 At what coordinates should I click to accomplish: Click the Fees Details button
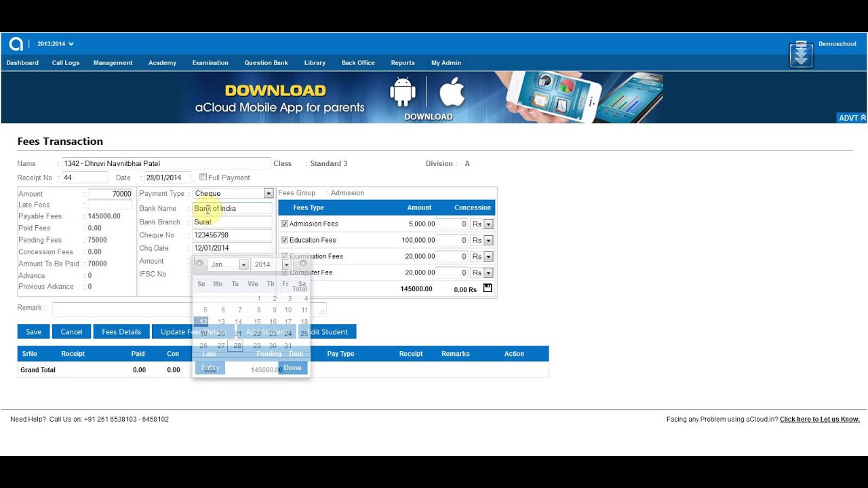click(x=121, y=331)
